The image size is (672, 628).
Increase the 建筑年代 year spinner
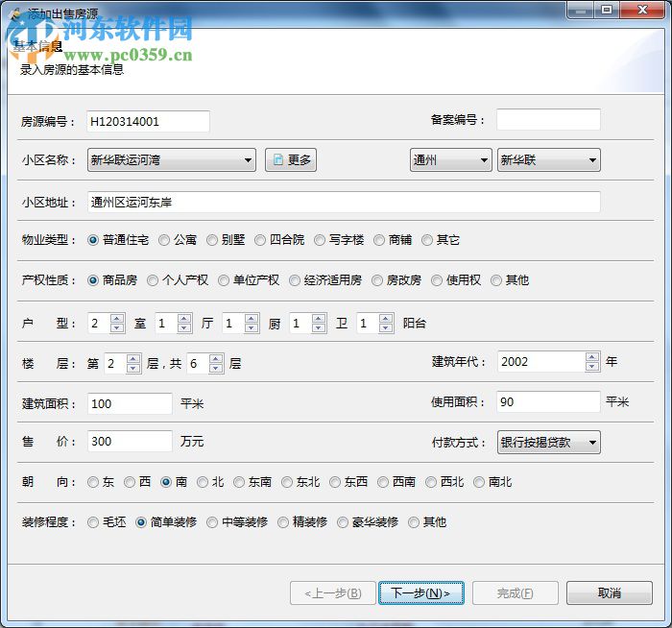click(x=592, y=357)
